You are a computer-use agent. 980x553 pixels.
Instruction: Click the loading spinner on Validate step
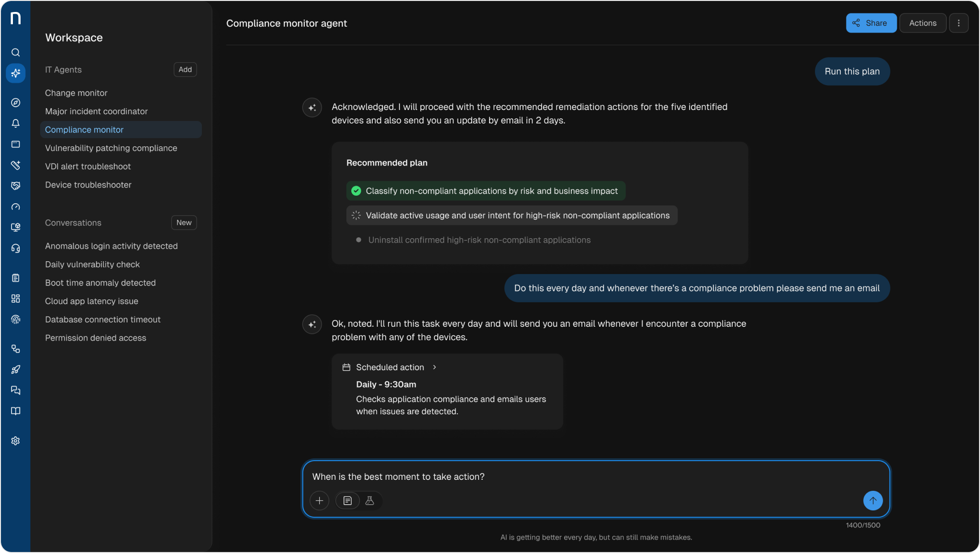(356, 216)
